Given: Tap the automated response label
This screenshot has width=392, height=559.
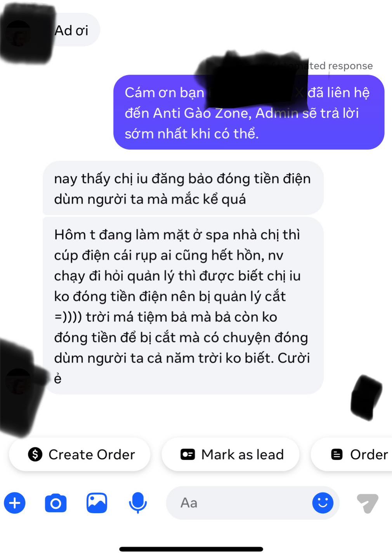Looking at the screenshot, I should (x=323, y=66).
